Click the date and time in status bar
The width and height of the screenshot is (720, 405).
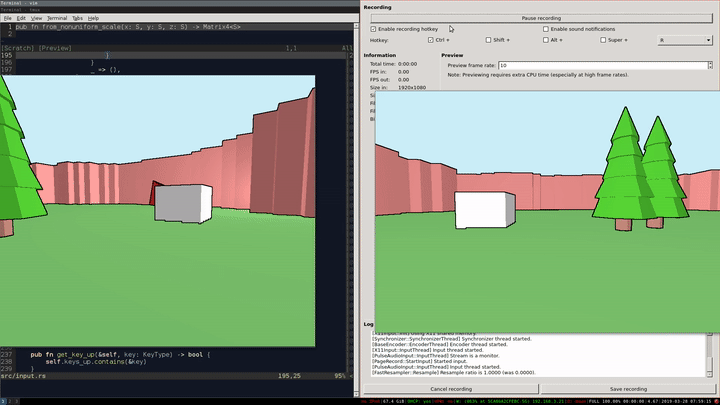[x=689, y=401]
